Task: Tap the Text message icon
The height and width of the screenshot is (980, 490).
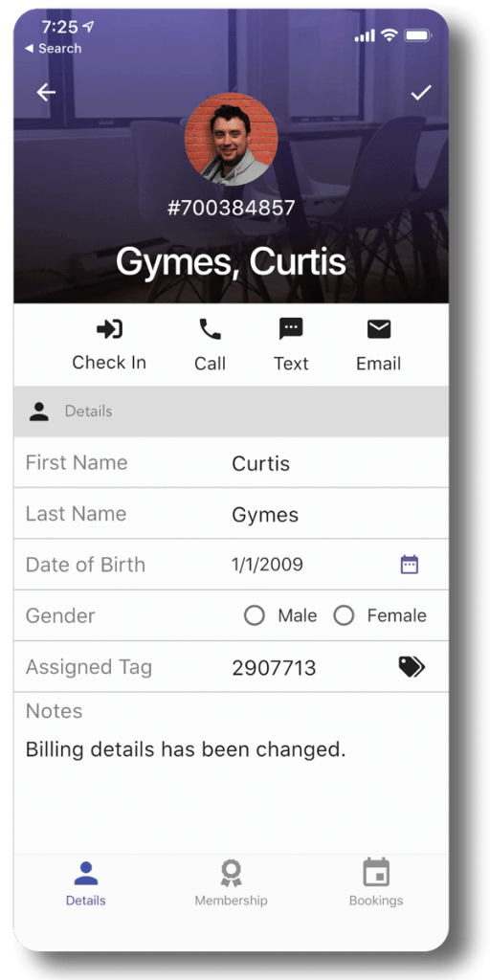Action: (291, 329)
